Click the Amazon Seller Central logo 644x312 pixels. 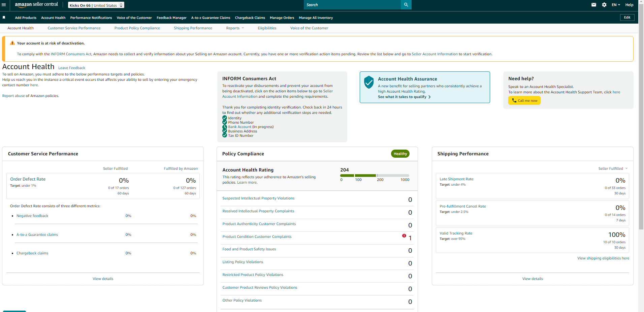pyautogui.click(x=36, y=4)
